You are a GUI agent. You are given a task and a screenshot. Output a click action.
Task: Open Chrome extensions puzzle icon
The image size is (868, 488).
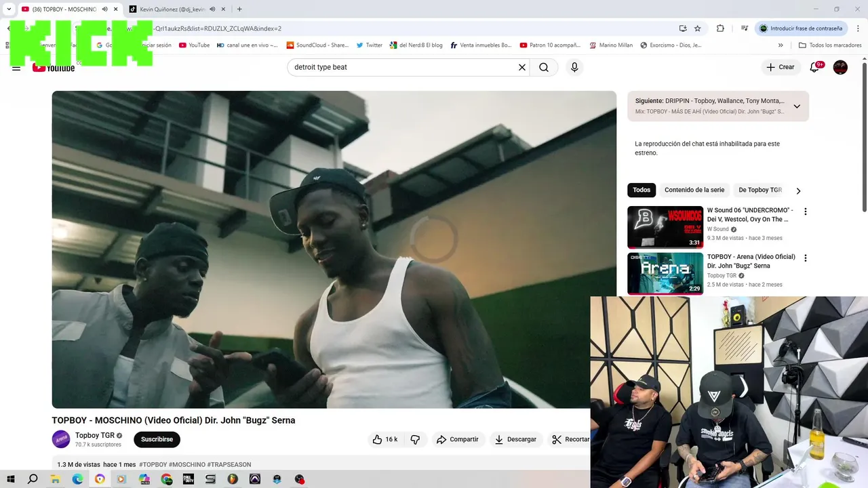point(720,28)
